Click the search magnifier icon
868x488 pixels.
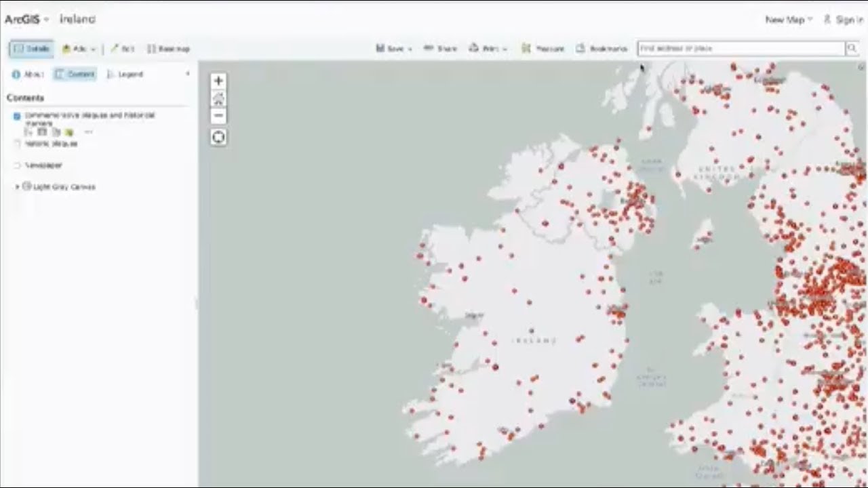coord(852,48)
